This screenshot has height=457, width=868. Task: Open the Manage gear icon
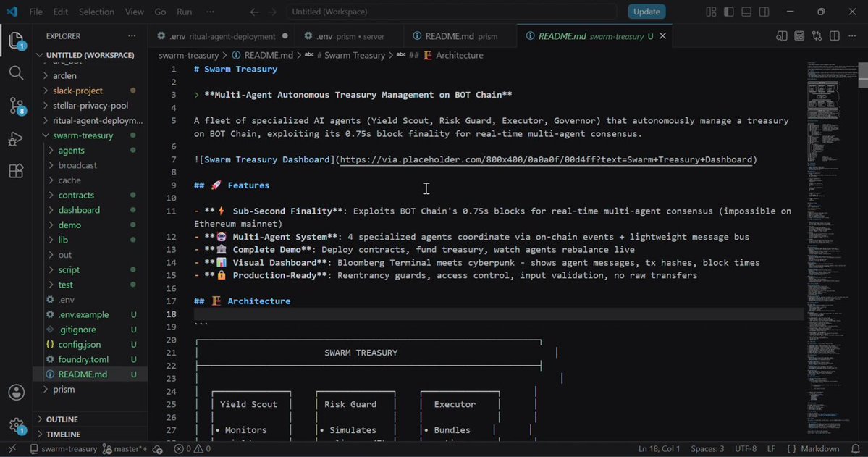click(17, 425)
